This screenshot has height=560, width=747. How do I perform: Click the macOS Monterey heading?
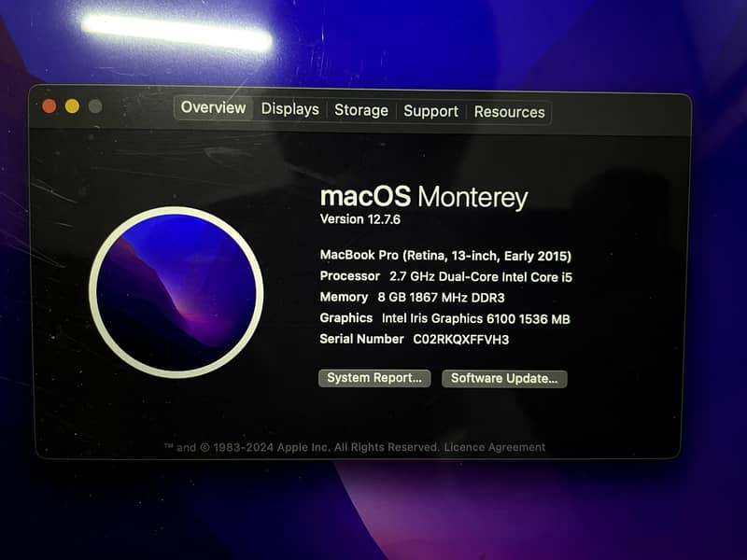pos(424,197)
